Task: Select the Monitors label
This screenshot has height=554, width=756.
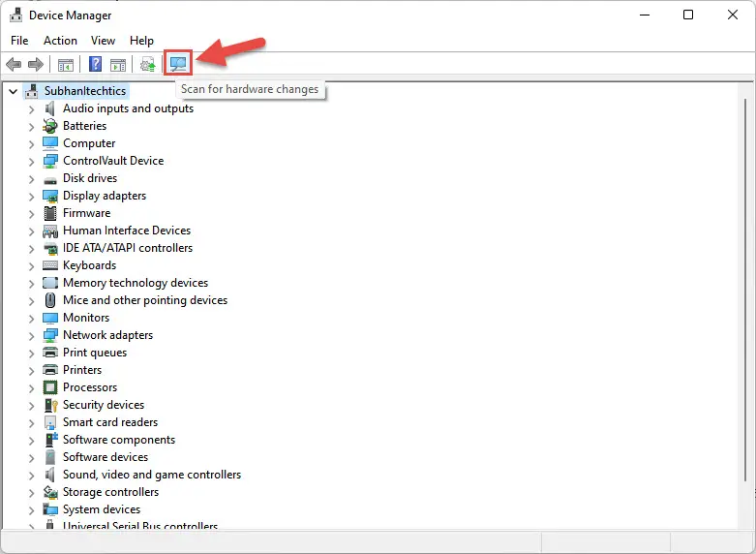Action: click(x=86, y=318)
